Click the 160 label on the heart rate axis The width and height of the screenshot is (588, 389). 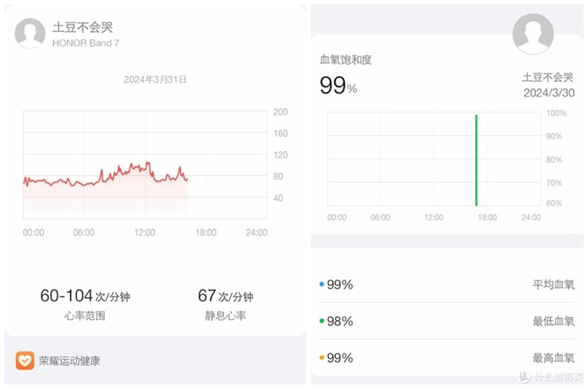tap(280, 133)
